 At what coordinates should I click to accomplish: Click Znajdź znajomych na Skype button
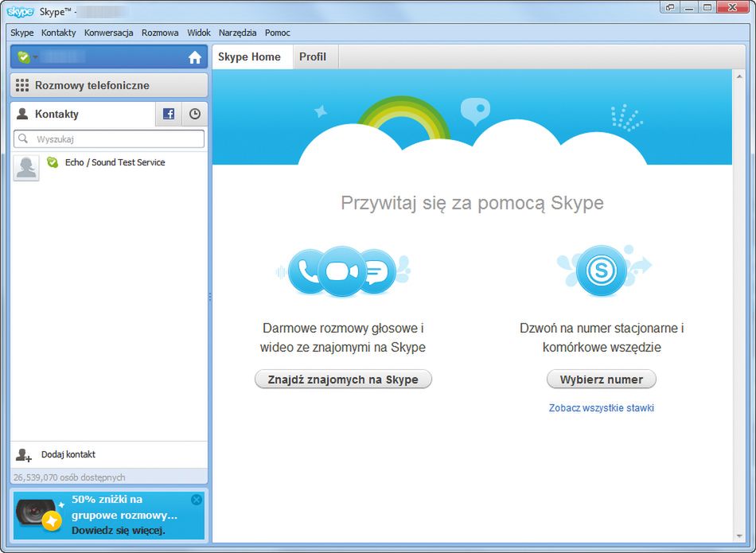click(x=343, y=380)
